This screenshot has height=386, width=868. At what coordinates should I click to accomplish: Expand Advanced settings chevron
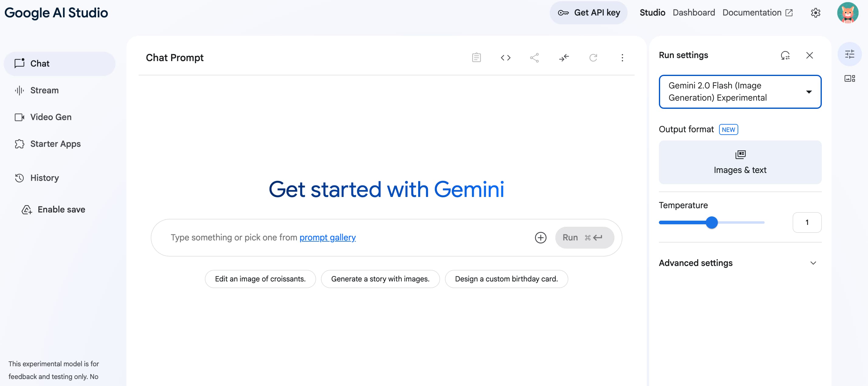[x=813, y=263]
